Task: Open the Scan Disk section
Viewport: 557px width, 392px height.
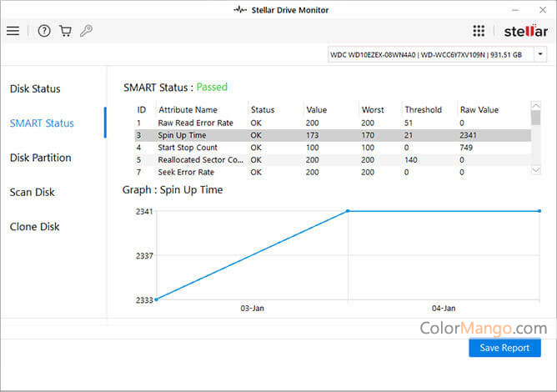Action: 32,192
